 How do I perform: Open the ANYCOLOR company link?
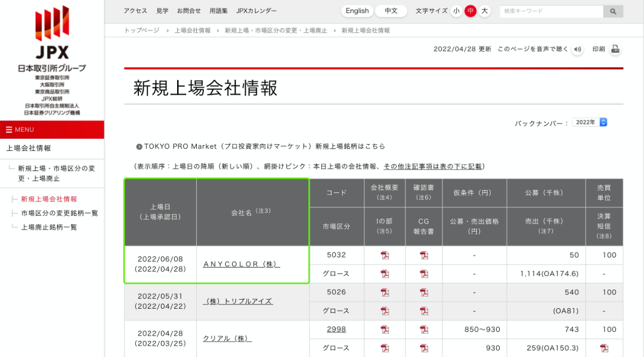pos(241,264)
